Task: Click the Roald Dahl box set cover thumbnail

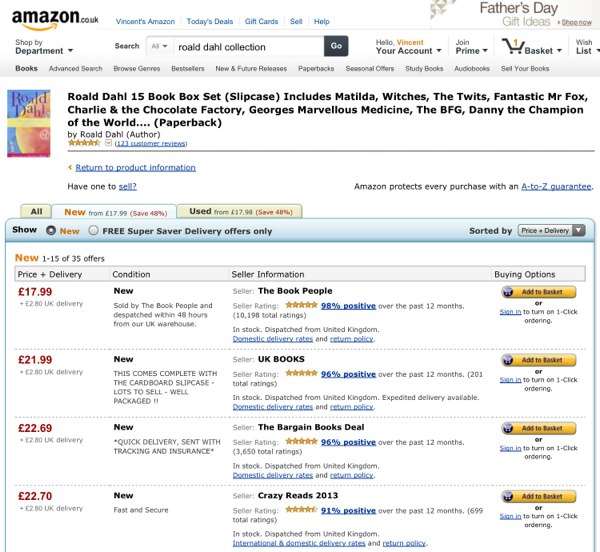Action: tap(29, 123)
